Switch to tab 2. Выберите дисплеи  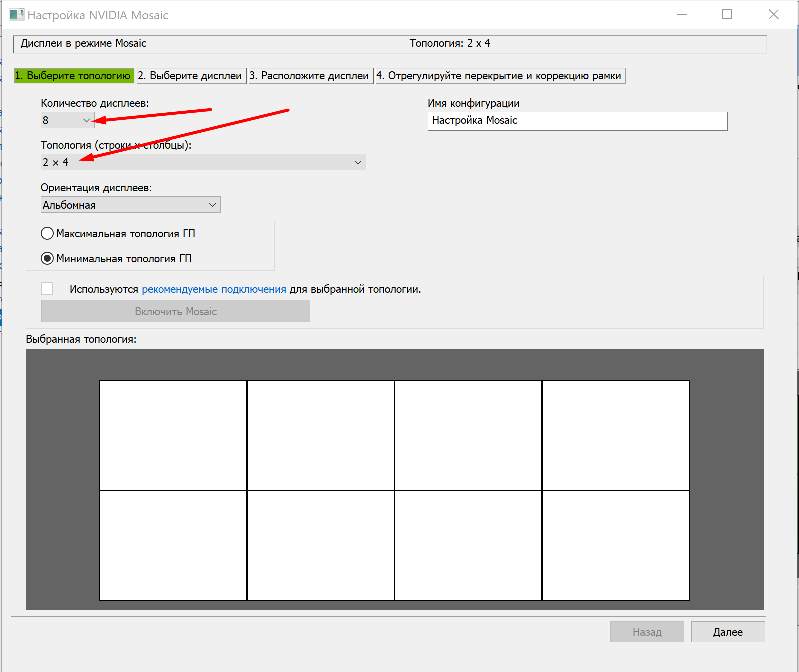pos(191,76)
